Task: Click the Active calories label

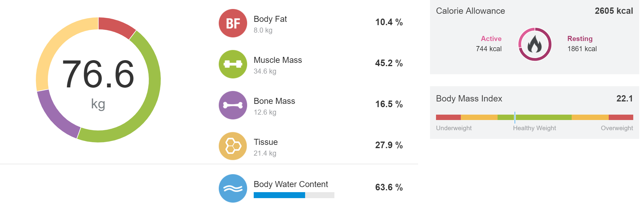Action: (491, 39)
